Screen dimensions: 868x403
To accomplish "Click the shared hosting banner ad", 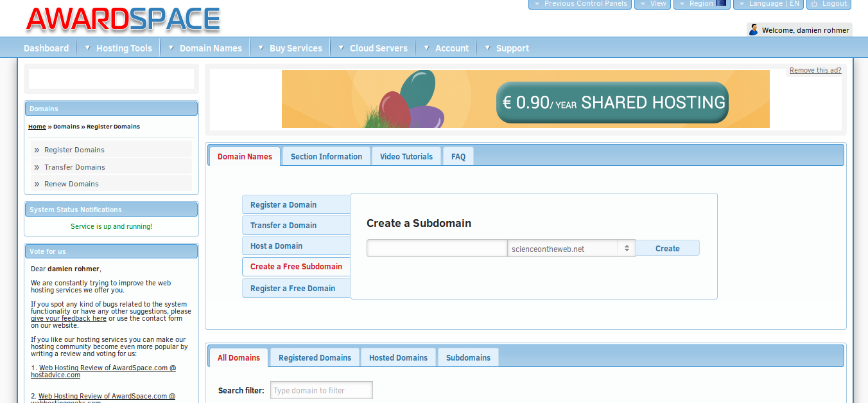I will point(525,99).
